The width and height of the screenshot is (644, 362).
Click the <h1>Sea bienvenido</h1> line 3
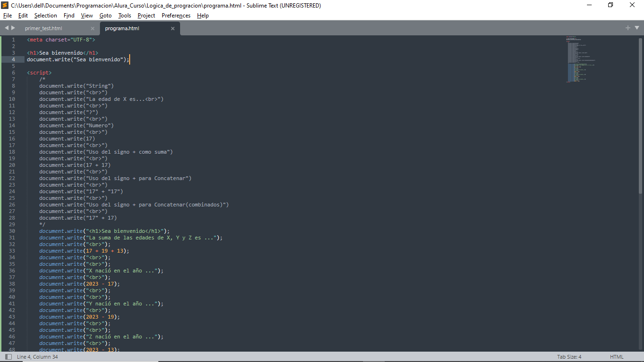coord(62,53)
